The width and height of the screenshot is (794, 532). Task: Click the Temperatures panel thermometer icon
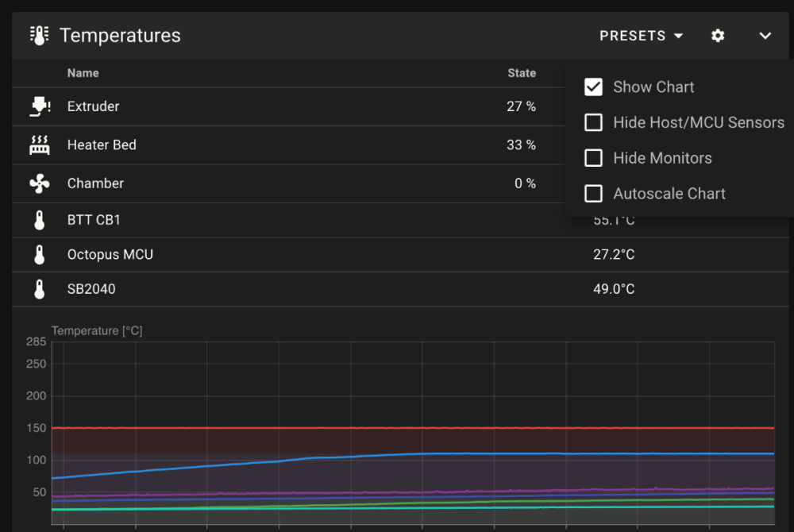point(40,36)
